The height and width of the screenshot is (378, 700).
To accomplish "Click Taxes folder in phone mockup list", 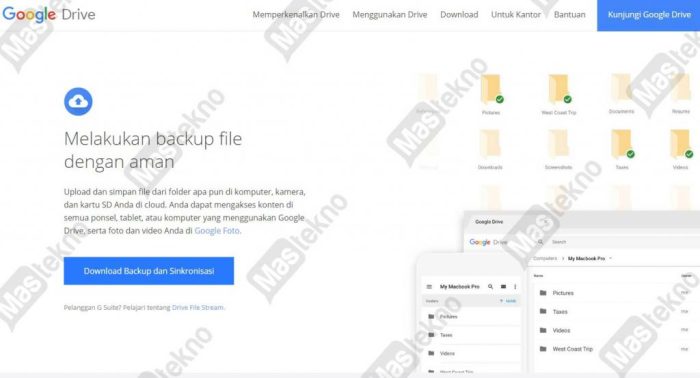I will coord(471,335).
